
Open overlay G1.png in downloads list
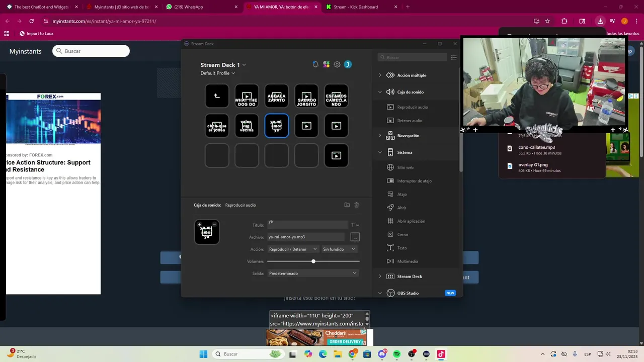[551, 167]
